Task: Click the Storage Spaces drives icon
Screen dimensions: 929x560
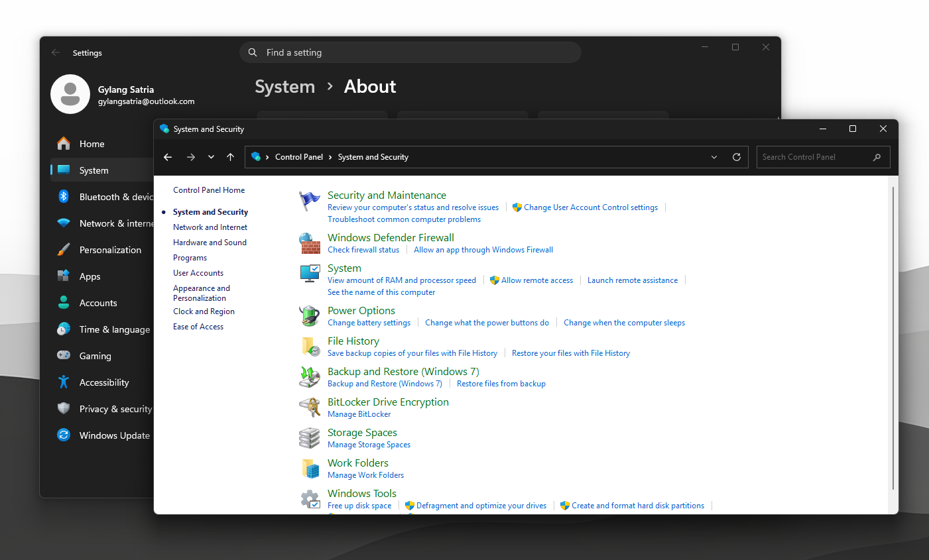Action: 310,438
